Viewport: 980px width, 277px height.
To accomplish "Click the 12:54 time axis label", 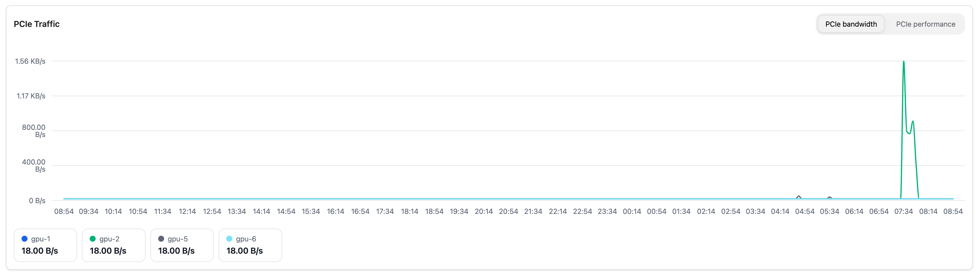I will pos(212,211).
